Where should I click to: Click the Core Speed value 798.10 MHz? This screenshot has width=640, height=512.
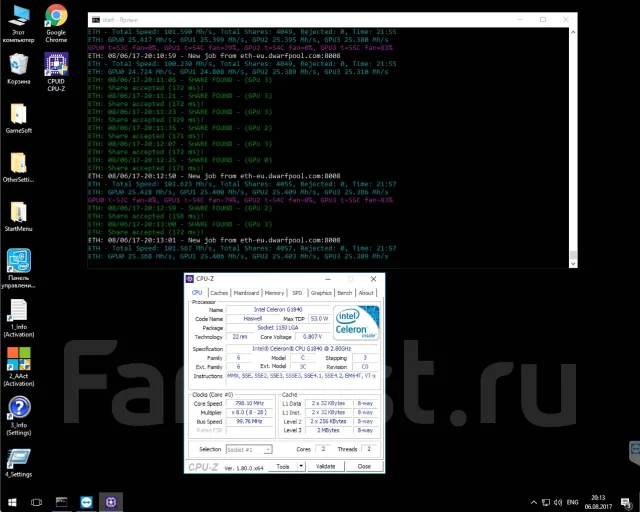(249, 403)
